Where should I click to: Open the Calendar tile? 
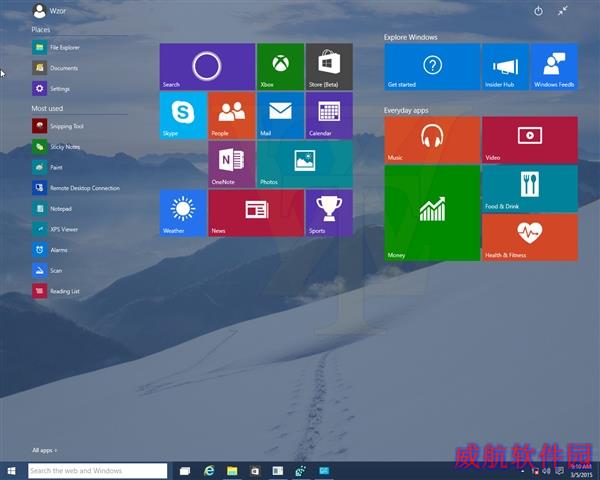pyautogui.click(x=329, y=116)
